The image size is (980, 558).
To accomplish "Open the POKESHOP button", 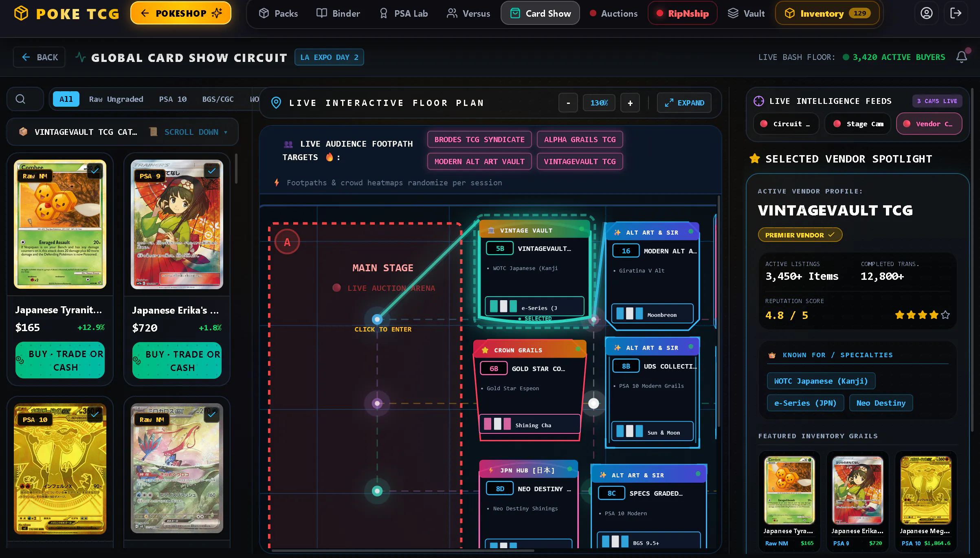I will (181, 13).
